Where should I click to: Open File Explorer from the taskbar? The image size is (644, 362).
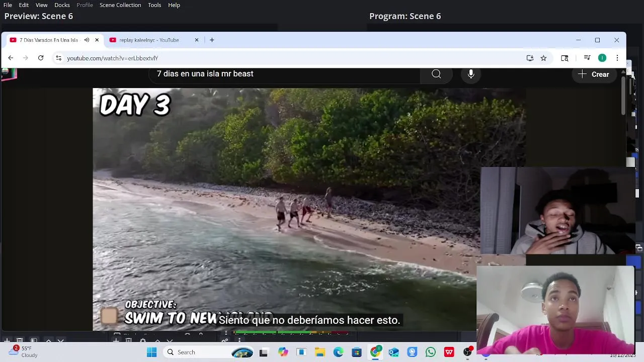[x=320, y=352]
